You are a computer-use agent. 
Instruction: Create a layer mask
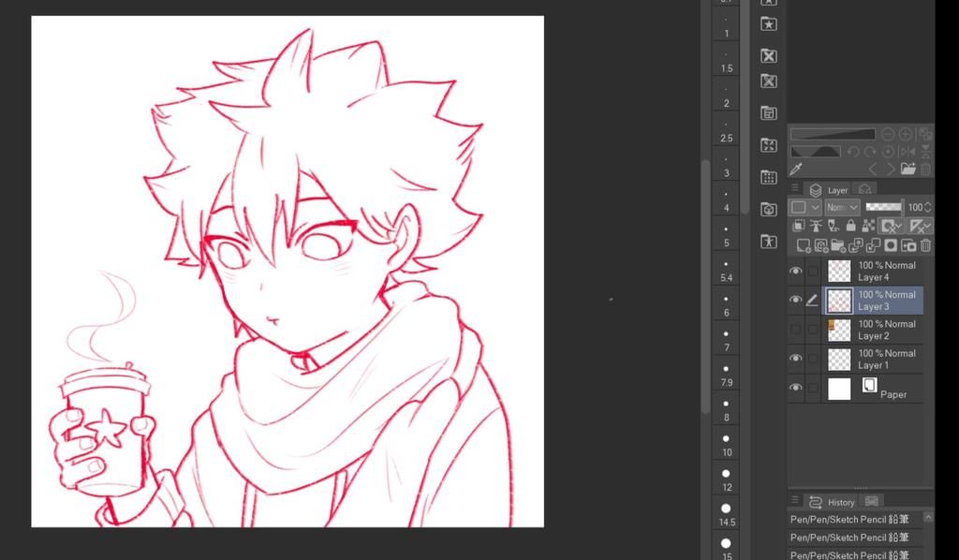click(892, 245)
